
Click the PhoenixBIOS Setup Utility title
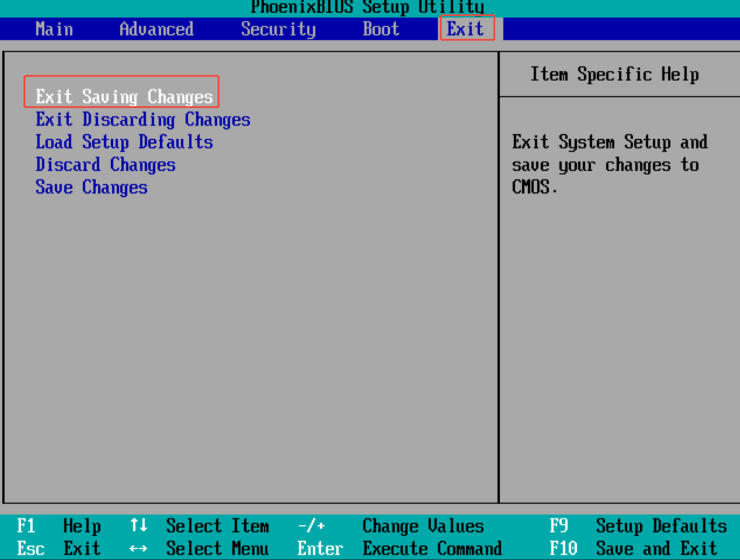(367, 8)
